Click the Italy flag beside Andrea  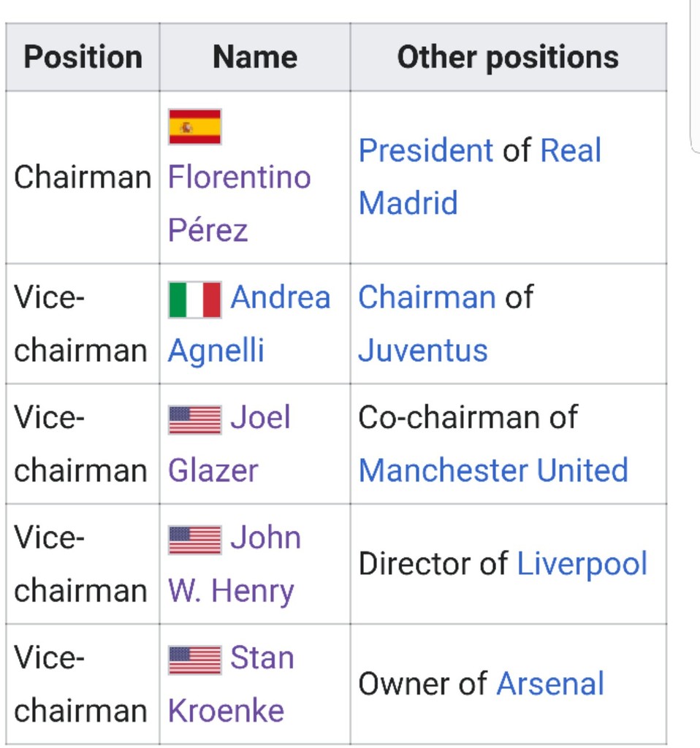pyautogui.click(x=194, y=299)
